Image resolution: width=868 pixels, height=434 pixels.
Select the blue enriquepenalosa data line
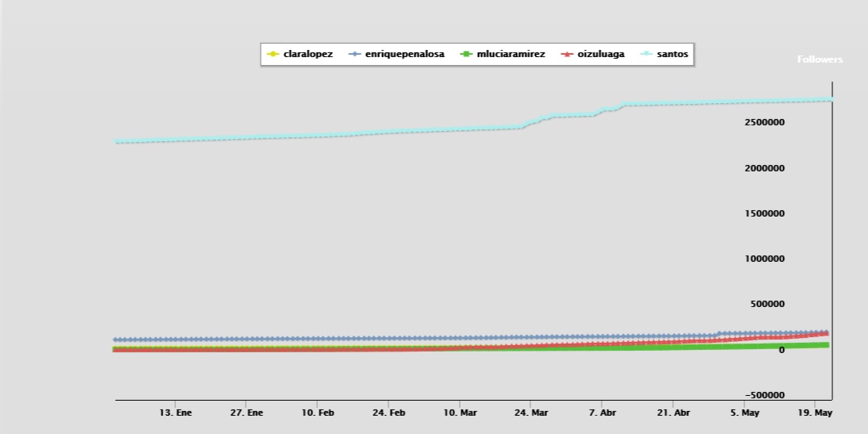317,339
